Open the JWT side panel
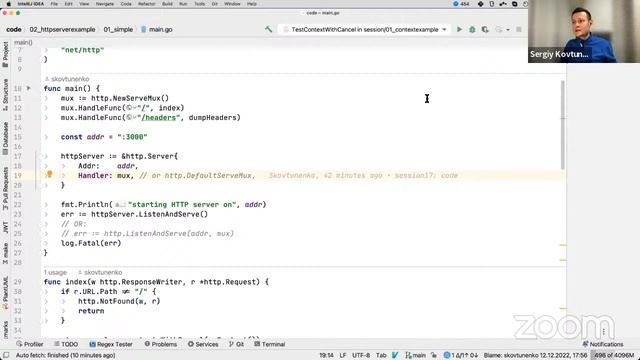640x360 pixels. [5, 227]
